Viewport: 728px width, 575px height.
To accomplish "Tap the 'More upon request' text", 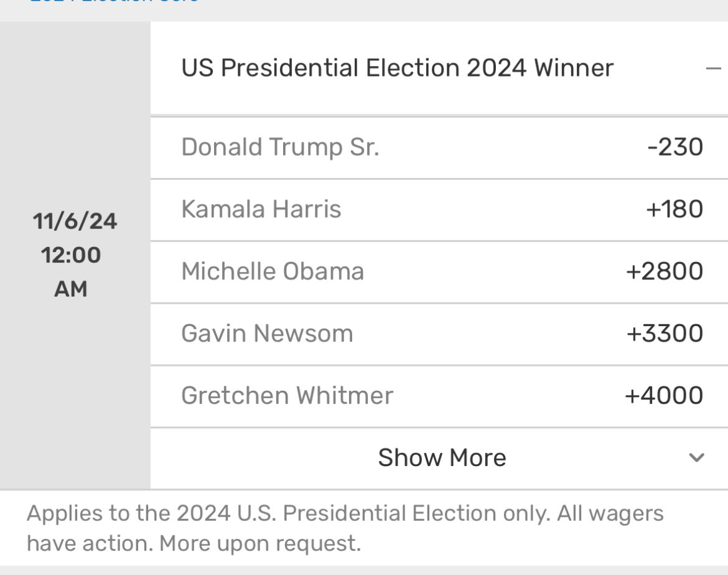I will coord(260,543).
